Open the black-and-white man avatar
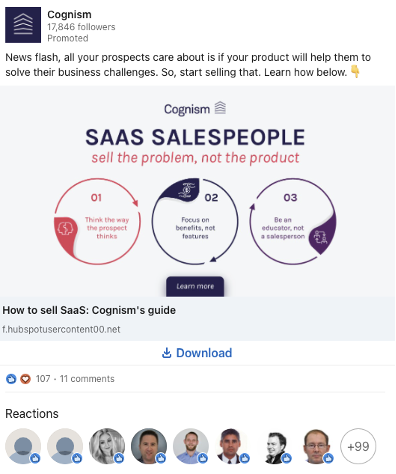 [274, 446]
